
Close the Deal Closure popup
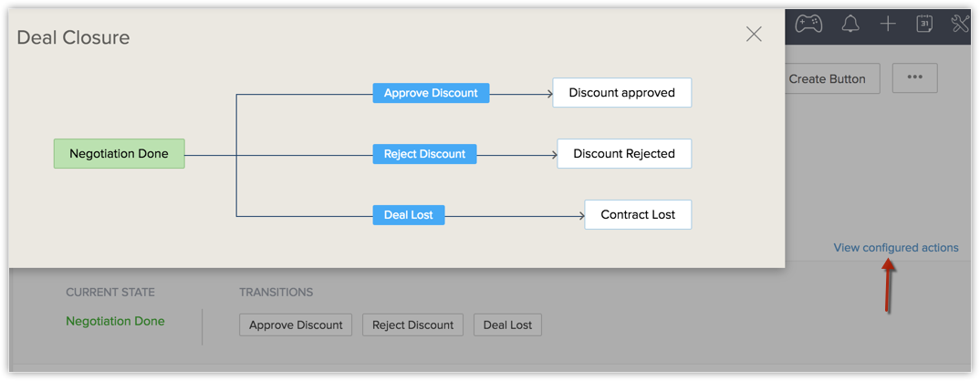click(x=754, y=35)
